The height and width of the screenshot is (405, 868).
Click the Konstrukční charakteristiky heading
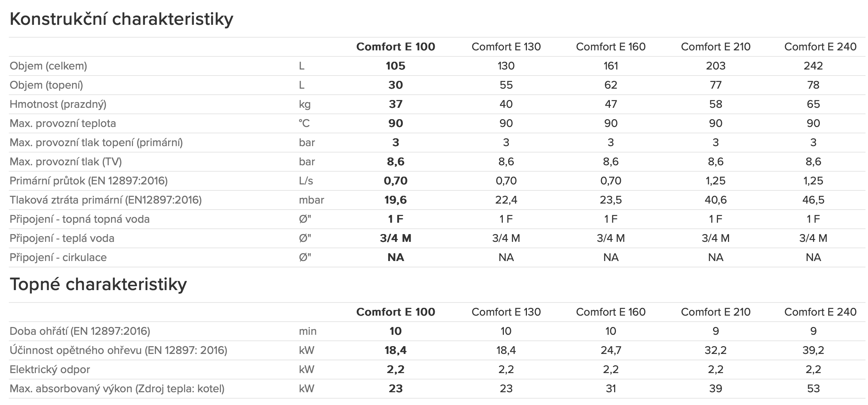(x=121, y=19)
